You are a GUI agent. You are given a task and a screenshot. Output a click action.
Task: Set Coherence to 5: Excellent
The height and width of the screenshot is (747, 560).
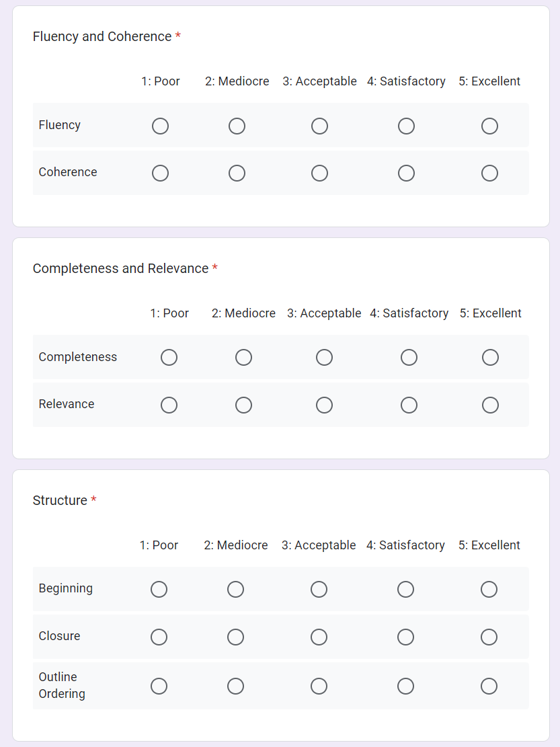point(489,173)
